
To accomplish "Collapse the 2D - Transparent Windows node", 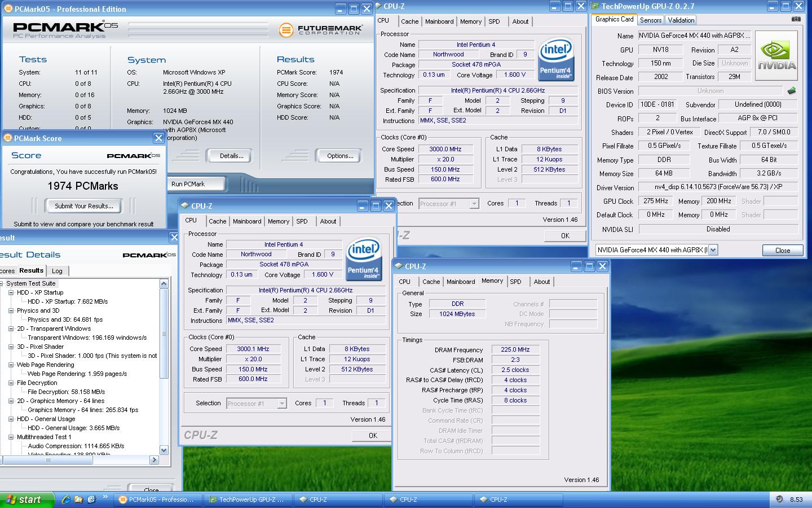I will (x=11, y=329).
